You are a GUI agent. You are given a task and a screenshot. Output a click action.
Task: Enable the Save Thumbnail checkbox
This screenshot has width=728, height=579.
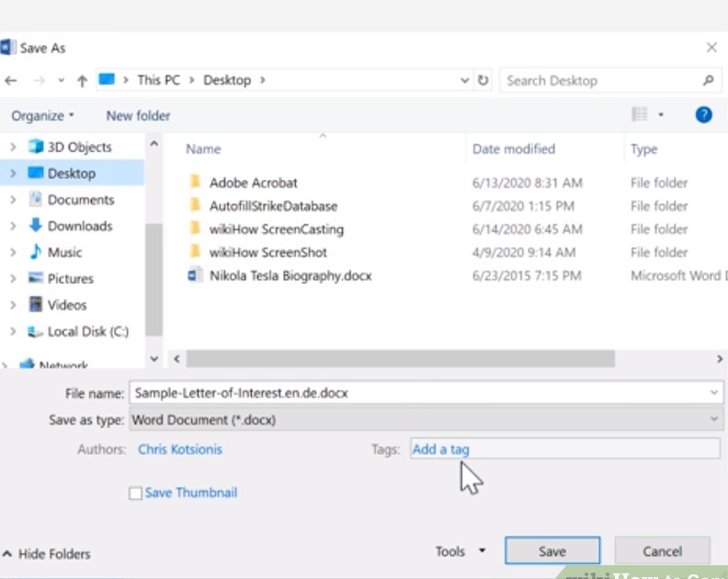coord(135,494)
